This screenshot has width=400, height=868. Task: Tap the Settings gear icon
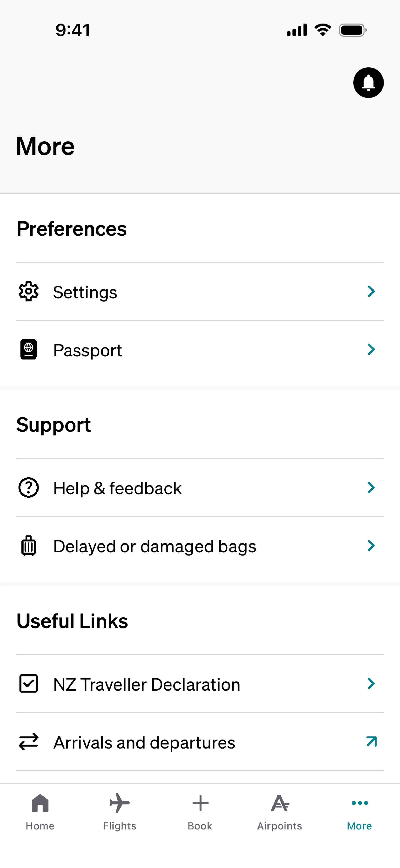pyautogui.click(x=29, y=291)
